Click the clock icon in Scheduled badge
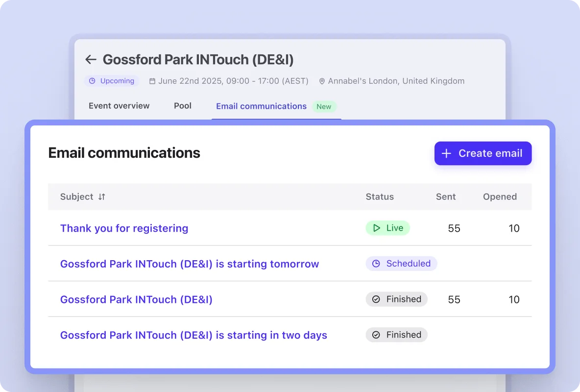 pyautogui.click(x=376, y=264)
